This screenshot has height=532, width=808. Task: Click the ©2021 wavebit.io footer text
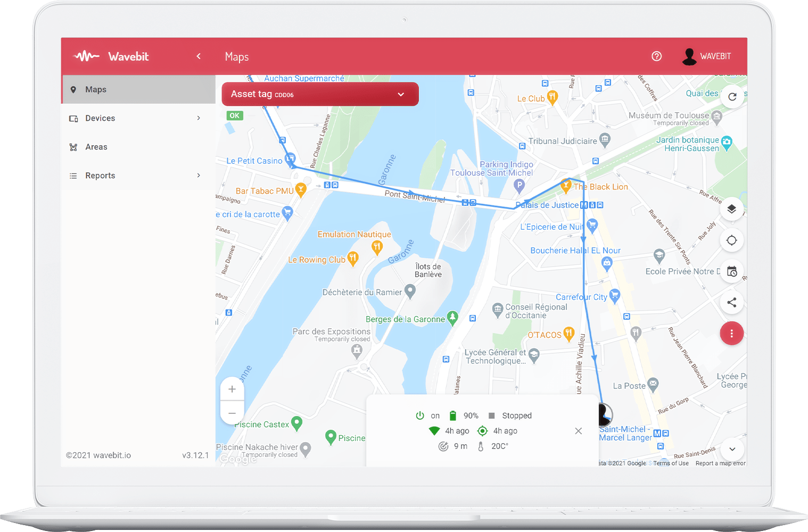pyautogui.click(x=98, y=455)
